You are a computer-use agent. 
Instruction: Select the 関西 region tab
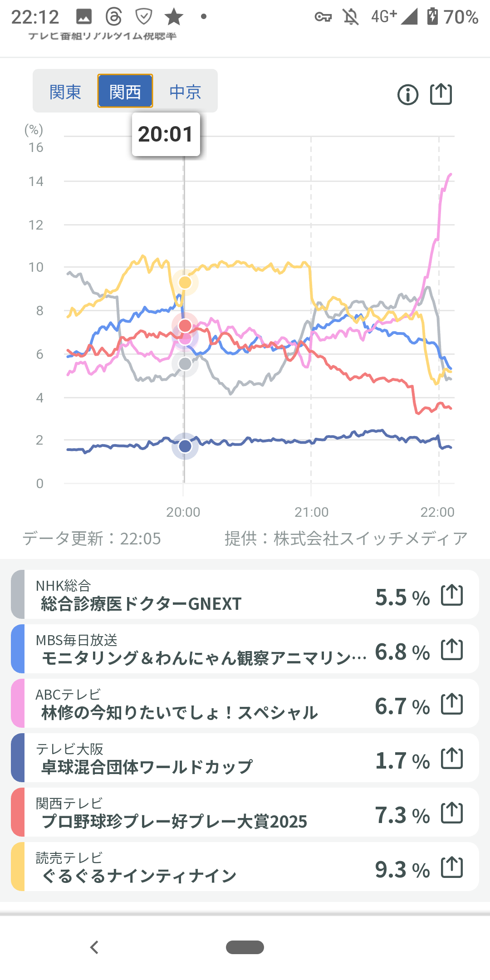[125, 92]
